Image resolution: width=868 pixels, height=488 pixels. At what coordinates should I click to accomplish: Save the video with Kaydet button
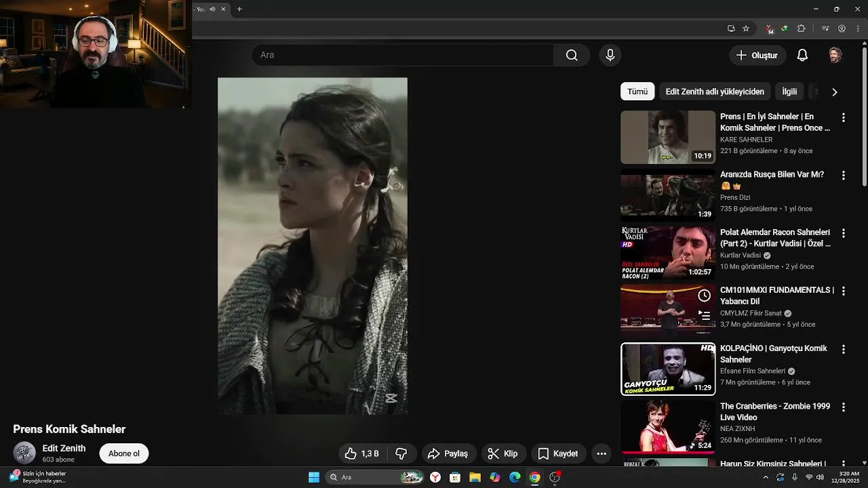coord(558,453)
